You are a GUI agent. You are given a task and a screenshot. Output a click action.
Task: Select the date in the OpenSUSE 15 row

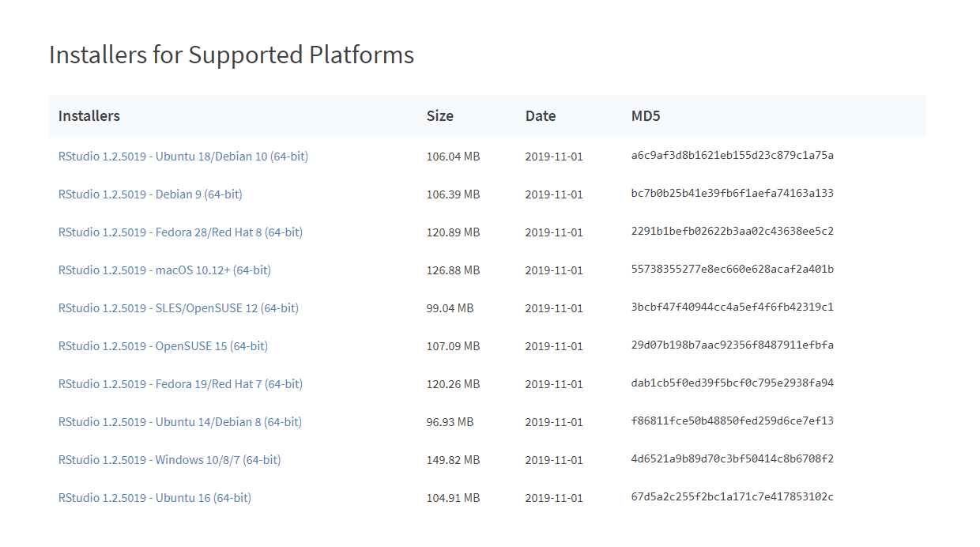pyautogui.click(x=554, y=346)
